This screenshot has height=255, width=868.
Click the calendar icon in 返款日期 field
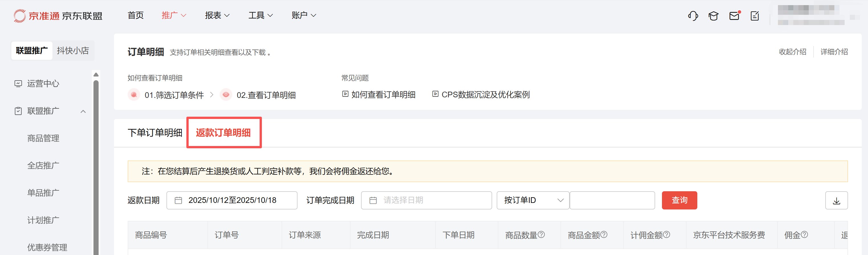point(178,201)
